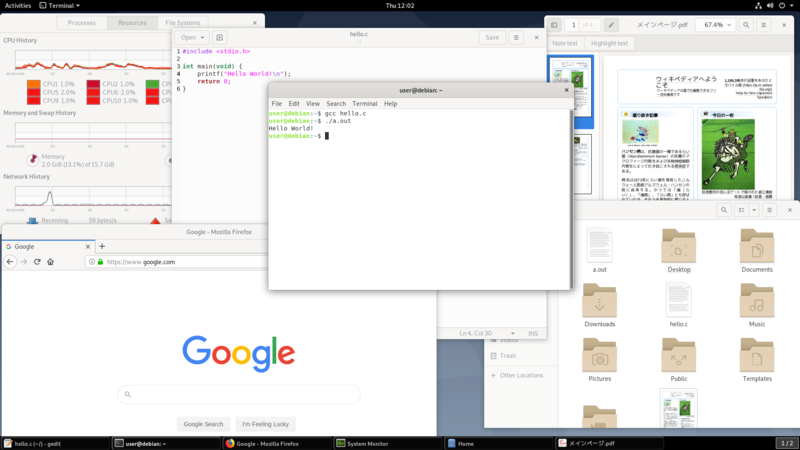Go back in Firefox
Viewport: 800px width, 450px height.
tap(10, 262)
